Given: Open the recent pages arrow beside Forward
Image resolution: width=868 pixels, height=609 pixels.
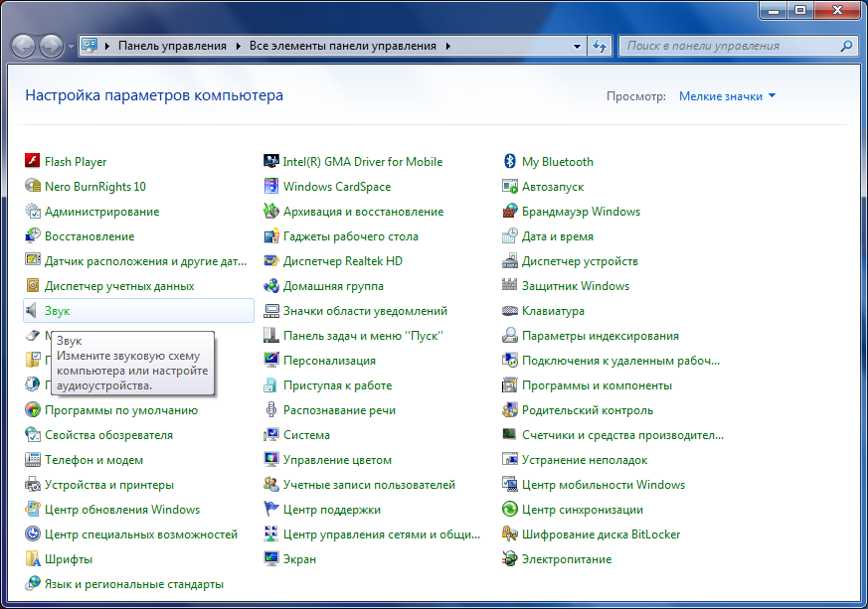Looking at the screenshot, I should click(x=71, y=47).
